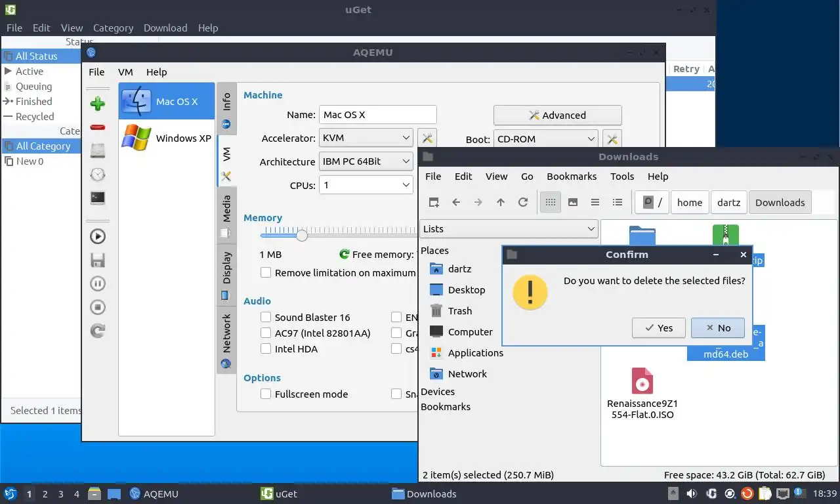Select the Windows XP virtual machine
This screenshot has height=504, width=840.
point(167,138)
